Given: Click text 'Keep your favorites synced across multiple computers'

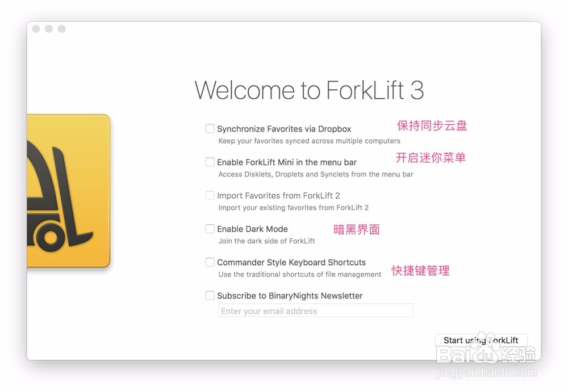Looking at the screenshot, I should (x=309, y=141).
